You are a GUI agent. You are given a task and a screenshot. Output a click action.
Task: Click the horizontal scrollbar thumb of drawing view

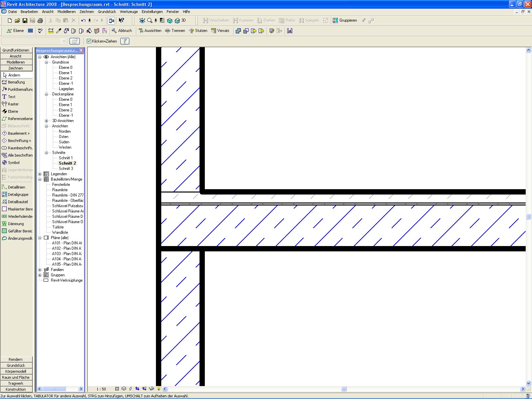(x=344, y=389)
